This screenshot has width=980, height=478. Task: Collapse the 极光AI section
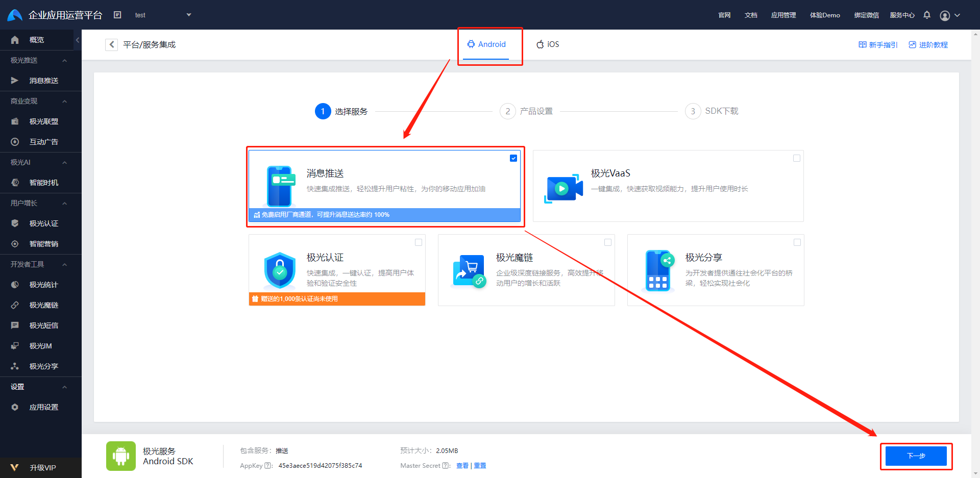64,162
